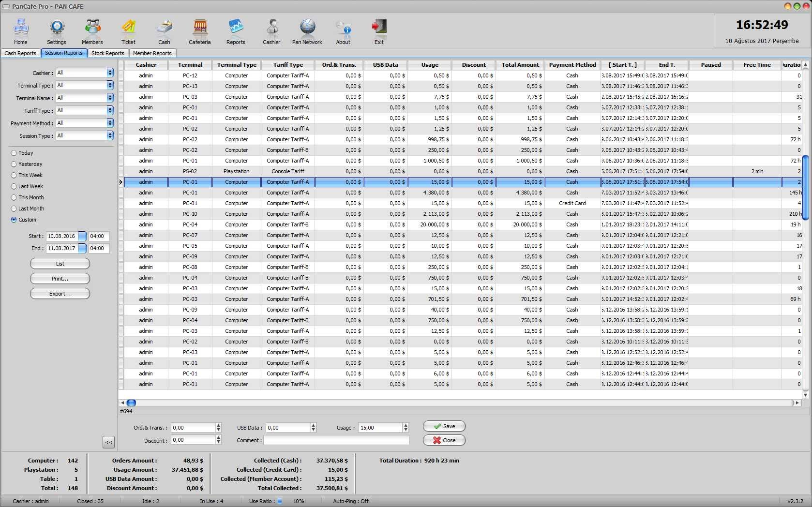Click the Export... button
The width and height of the screenshot is (812, 507).
point(60,294)
